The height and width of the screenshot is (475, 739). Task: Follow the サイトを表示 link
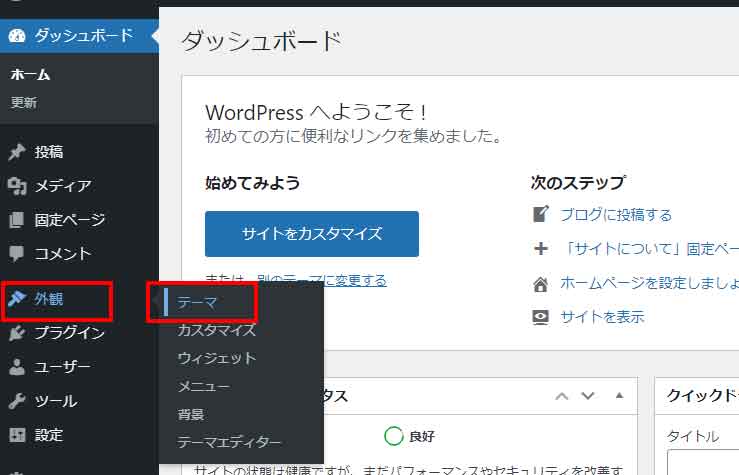coord(602,317)
